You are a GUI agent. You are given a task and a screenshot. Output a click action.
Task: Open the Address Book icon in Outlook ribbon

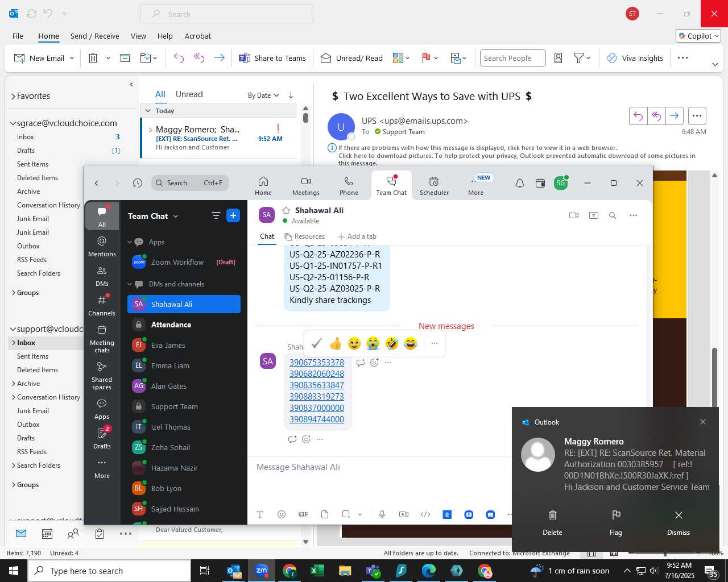click(x=558, y=58)
